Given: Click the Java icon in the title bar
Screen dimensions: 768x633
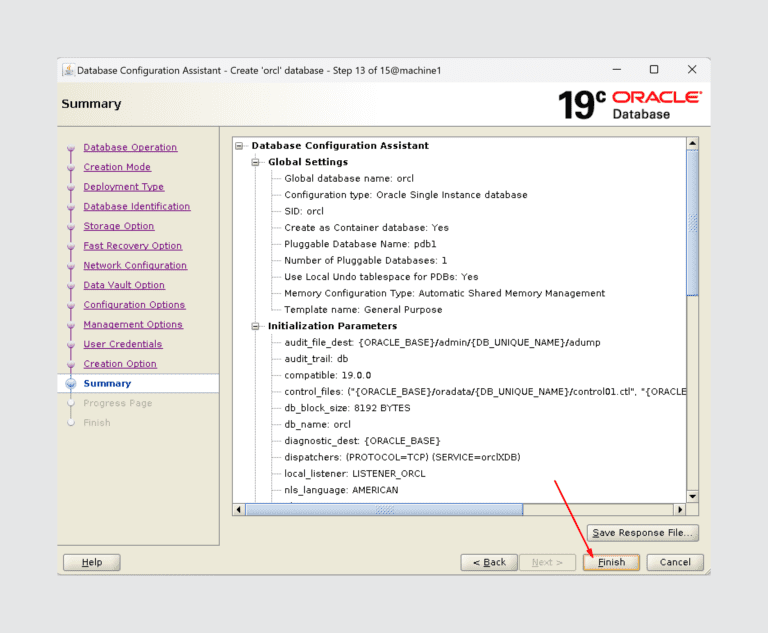Looking at the screenshot, I should pos(68,70).
